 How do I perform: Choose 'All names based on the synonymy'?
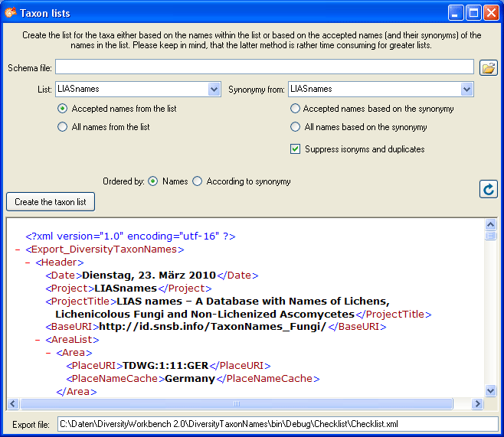295,127
